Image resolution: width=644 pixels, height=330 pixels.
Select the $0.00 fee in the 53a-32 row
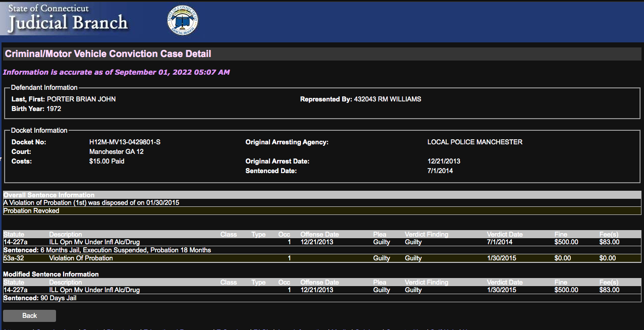(x=607, y=258)
